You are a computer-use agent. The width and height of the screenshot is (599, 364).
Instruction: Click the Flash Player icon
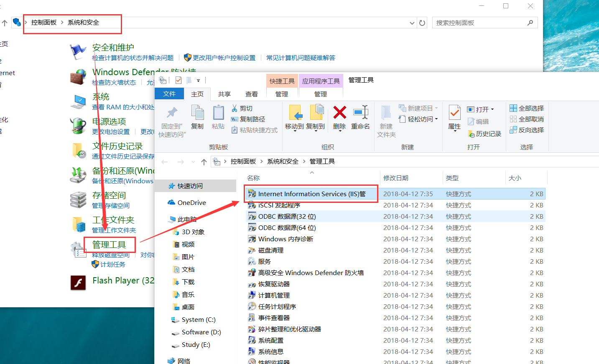78,283
